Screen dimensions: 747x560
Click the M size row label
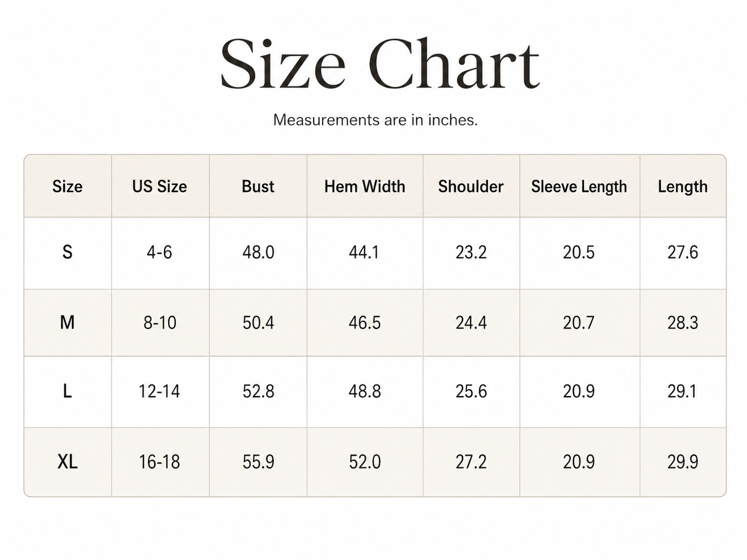(67, 322)
